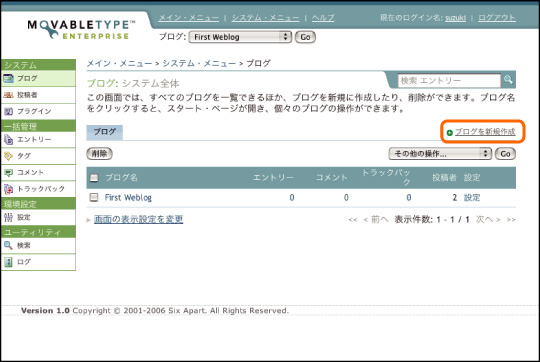Expand the triangle next to 画面の表示設定を変更
This screenshot has width=540, height=362.
[x=89, y=220]
